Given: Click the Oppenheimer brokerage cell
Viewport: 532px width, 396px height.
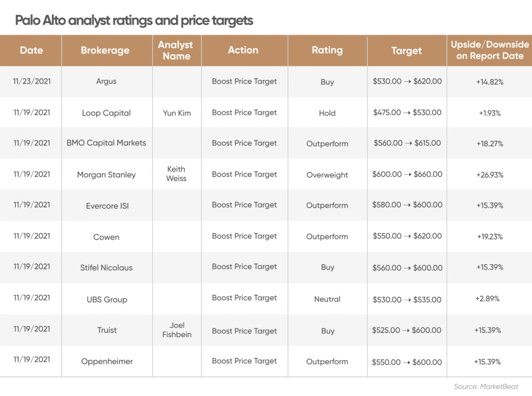Looking at the screenshot, I should click(107, 361).
